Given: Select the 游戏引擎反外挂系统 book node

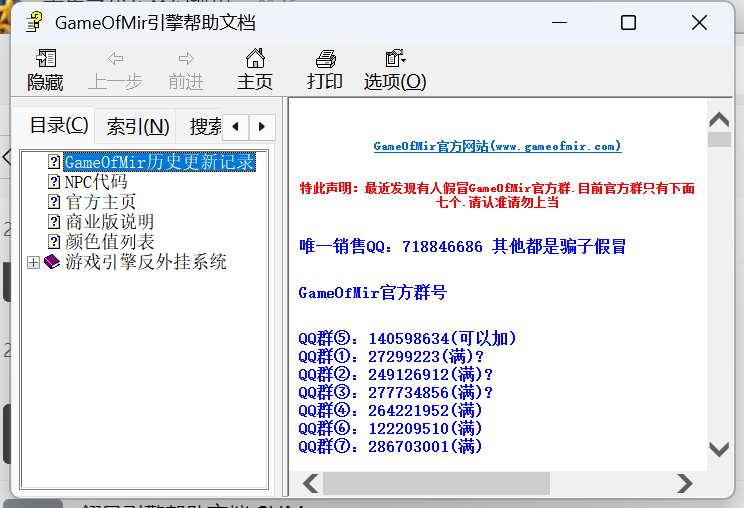Looking at the screenshot, I should click(x=145, y=262).
